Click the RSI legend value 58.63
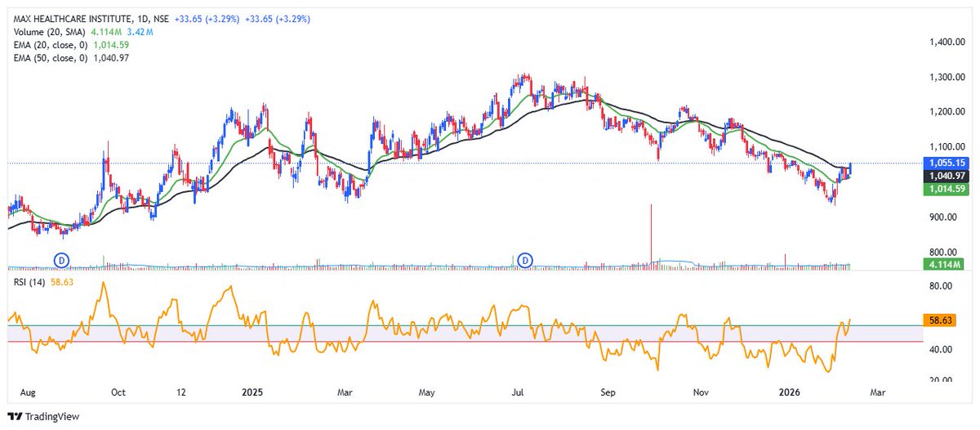The width and height of the screenshot is (980, 430). 62,282
